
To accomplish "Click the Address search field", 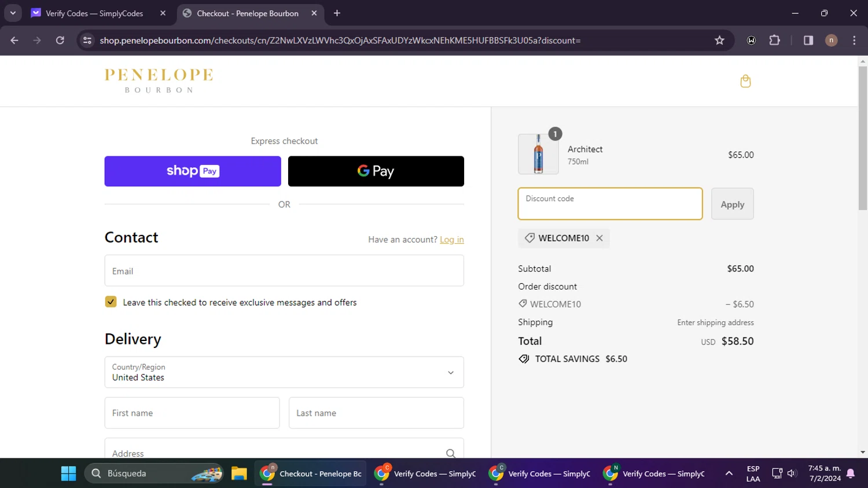I will coord(284,449).
